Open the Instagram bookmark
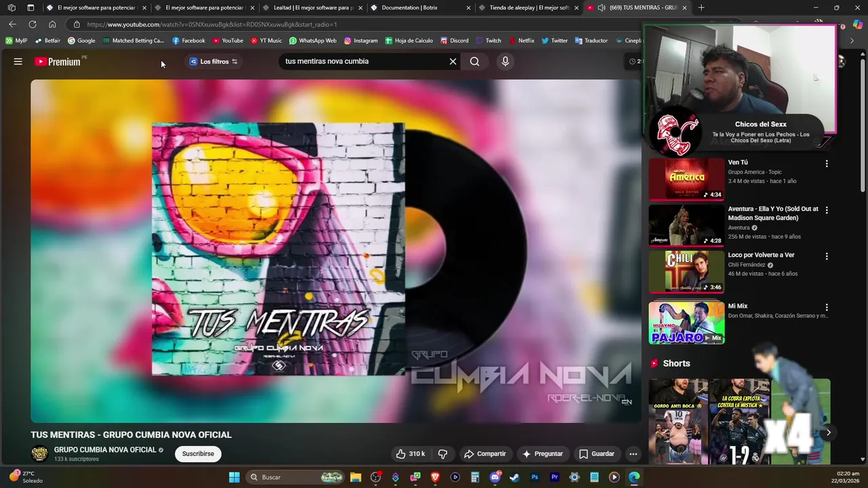Viewport: 868px width, 488px height. [361, 41]
